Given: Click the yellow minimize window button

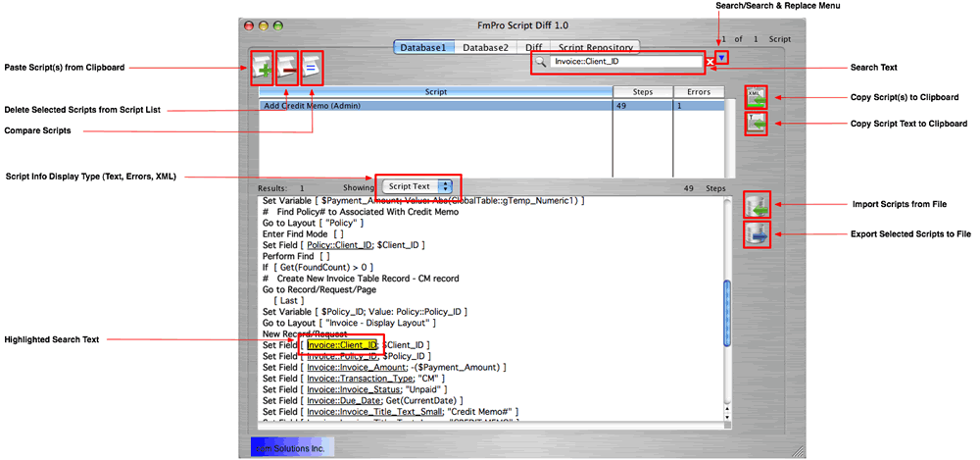Looking at the screenshot, I should pyautogui.click(x=264, y=26).
